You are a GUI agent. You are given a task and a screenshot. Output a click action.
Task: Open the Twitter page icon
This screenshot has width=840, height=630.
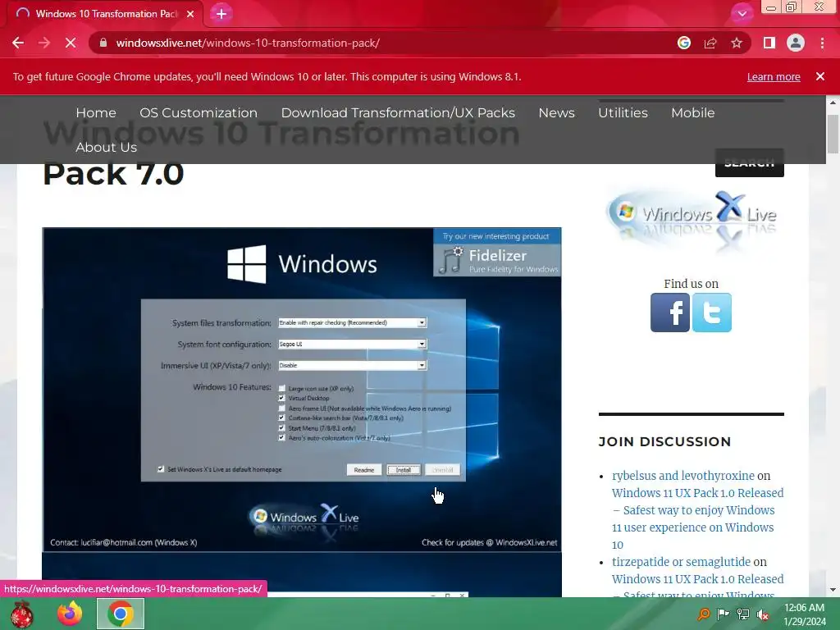[x=712, y=313]
